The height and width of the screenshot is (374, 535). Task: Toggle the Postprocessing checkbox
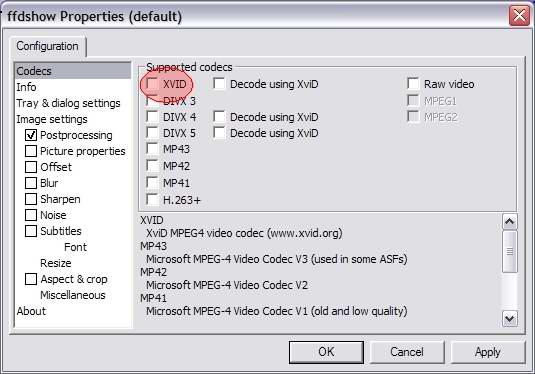[x=31, y=135]
